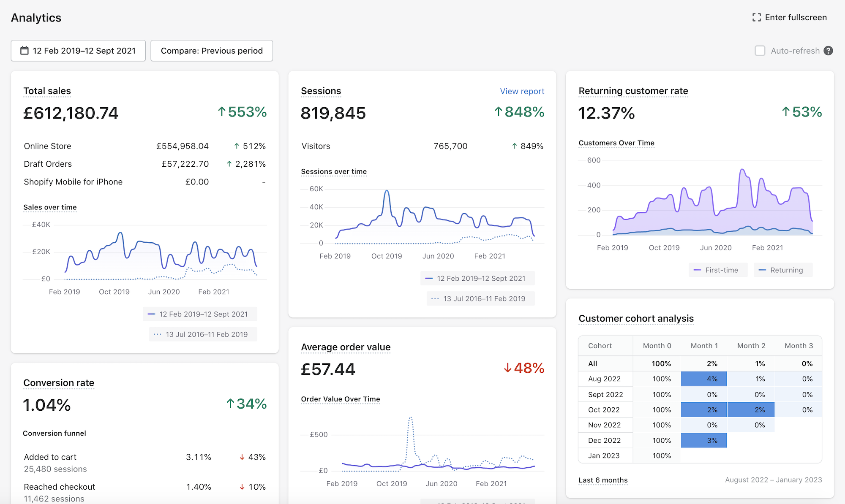Select the Aug 2022 Month 1 4% cell

tap(703, 379)
